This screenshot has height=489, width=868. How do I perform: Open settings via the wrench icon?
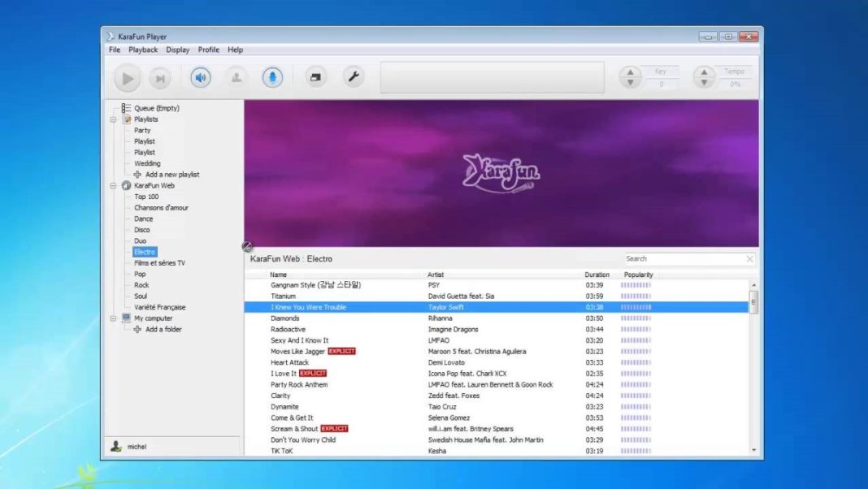(x=354, y=77)
